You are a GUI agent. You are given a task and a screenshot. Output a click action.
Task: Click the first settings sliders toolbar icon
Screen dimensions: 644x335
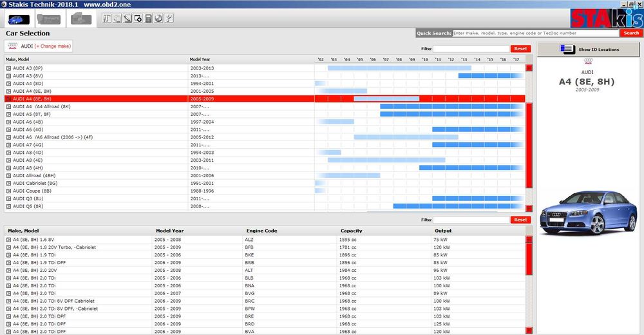(x=107, y=18)
